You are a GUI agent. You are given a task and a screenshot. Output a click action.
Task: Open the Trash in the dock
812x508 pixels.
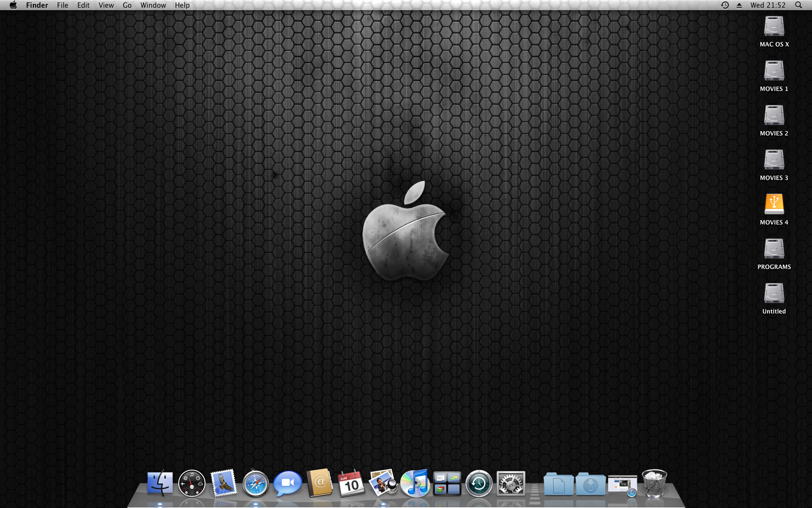click(x=654, y=483)
